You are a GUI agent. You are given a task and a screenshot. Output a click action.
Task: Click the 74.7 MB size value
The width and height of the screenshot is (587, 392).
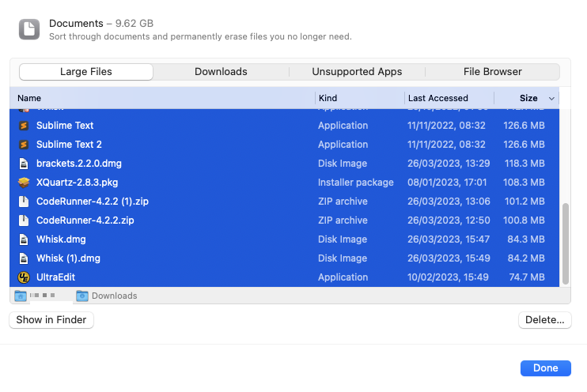pos(527,277)
